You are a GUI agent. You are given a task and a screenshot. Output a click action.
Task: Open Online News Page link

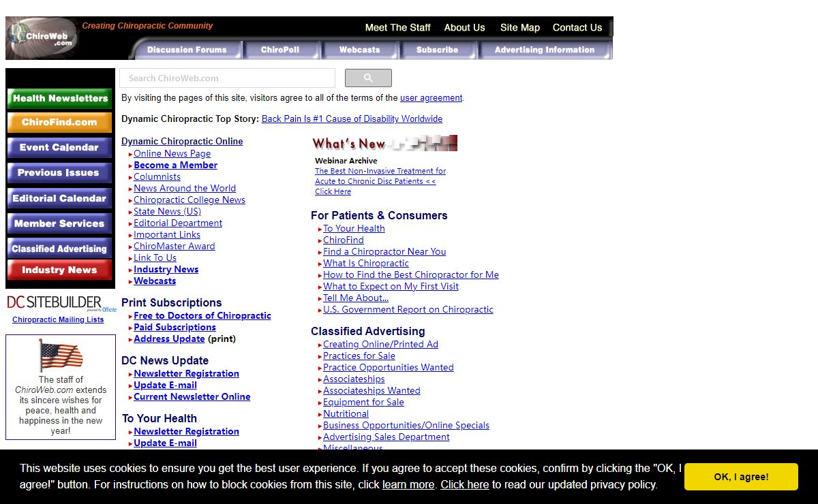172,154
